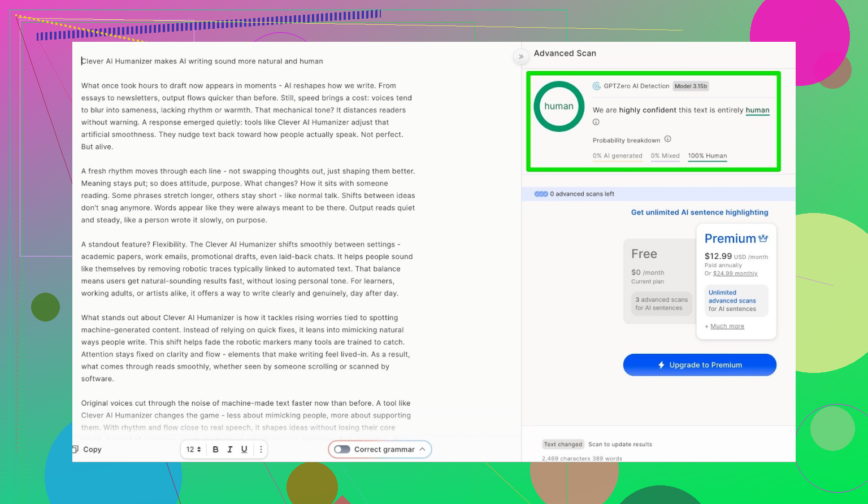The height and width of the screenshot is (504, 868).
Task: Expand the Correct grammar chevron arrow
Action: (x=422, y=449)
